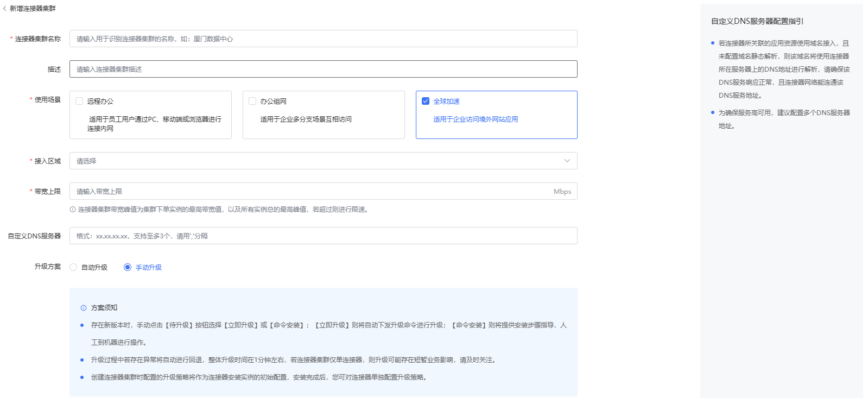Click the 自定义DNS服务器 input field
Viewport: 868px width, 398px height.
pyautogui.click(x=323, y=236)
